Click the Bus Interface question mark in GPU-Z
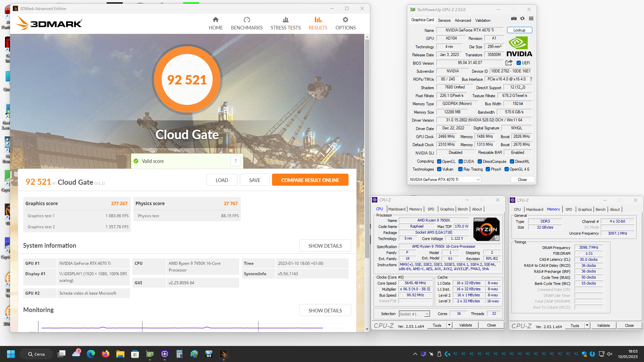This screenshot has height=362, width=644. pyautogui.click(x=531, y=79)
